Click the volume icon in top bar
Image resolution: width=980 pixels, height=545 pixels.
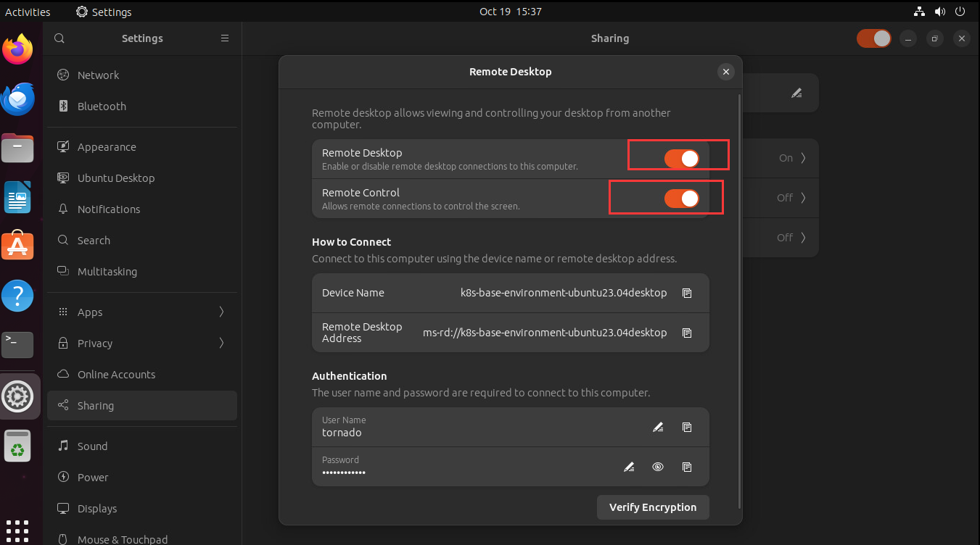point(940,12)
